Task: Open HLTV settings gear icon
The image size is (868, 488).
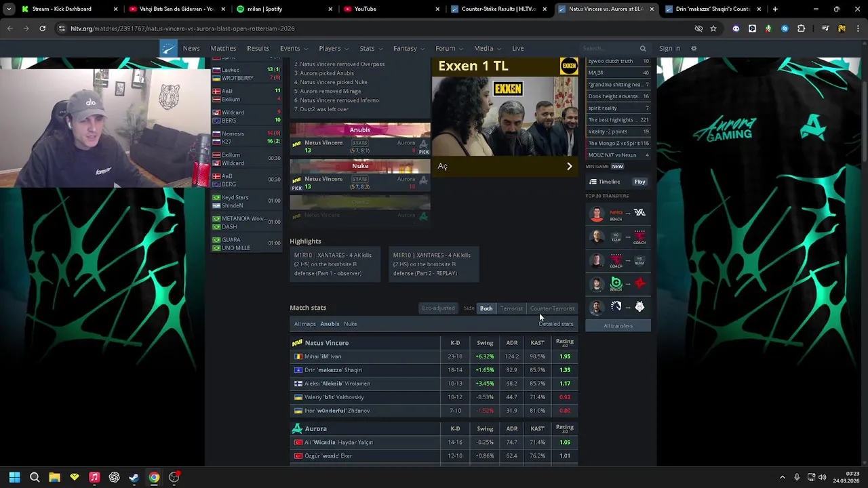Action: (694, 48)
